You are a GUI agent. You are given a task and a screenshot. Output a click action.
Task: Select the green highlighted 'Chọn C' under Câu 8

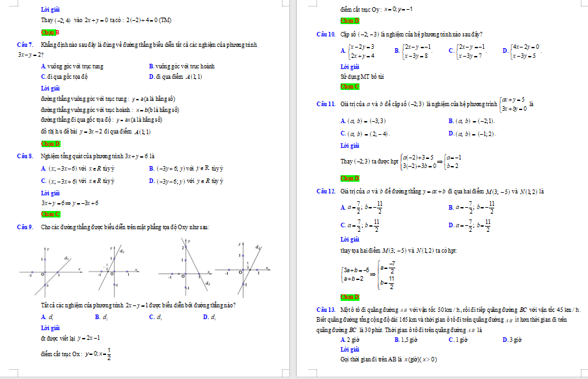(x=50, y=214)
